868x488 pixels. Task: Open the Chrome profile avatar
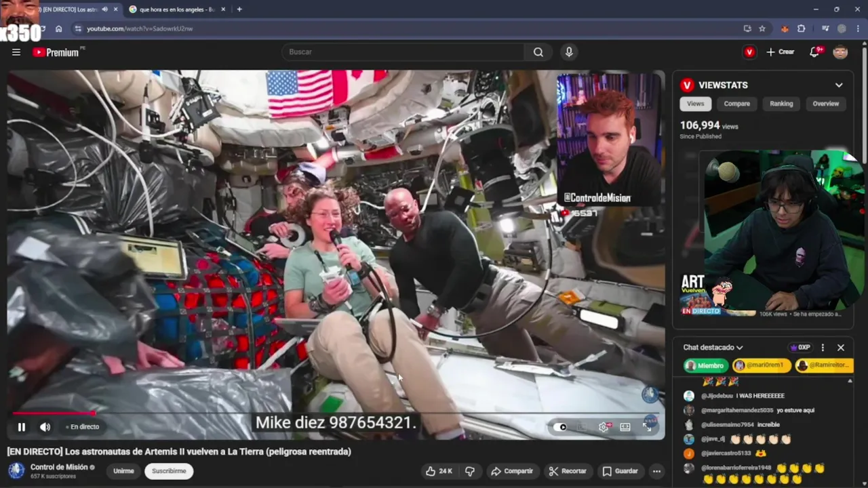coord(842,28)
